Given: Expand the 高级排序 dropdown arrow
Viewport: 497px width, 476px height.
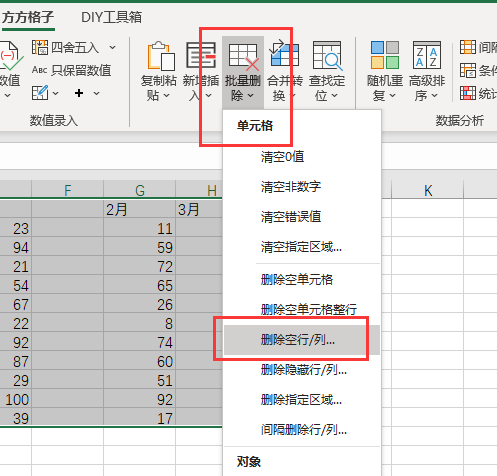Looking at the screenshot, I should [435, 96].
